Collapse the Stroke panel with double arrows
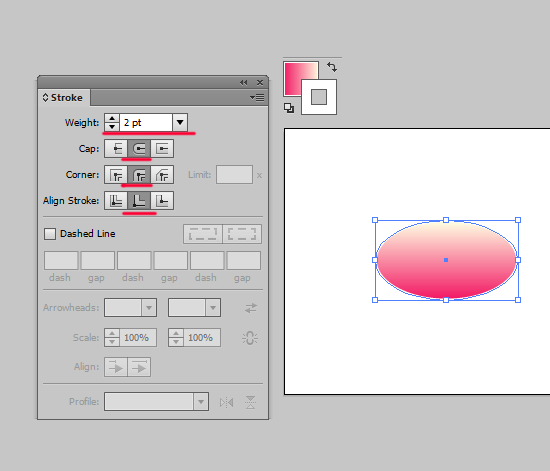Viewport: 550px width, 471px height. pyautogui.click(x=243, y=82)
